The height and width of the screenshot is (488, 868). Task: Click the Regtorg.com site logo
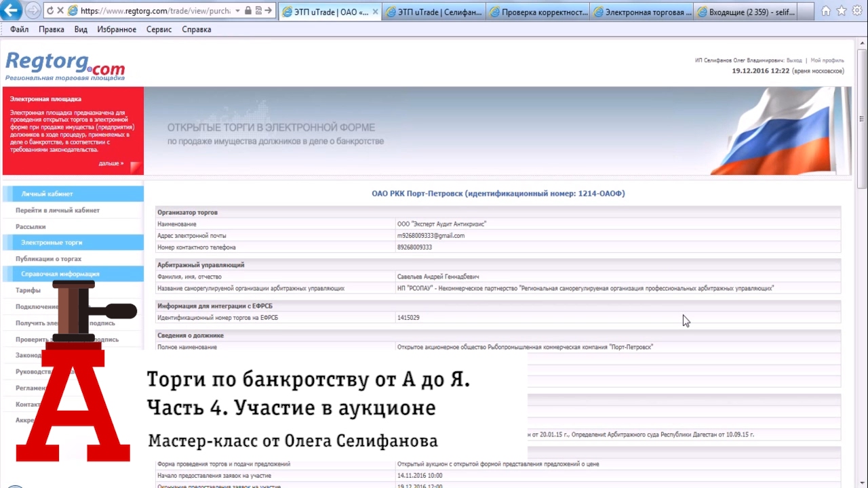click(x=65, y=66)
